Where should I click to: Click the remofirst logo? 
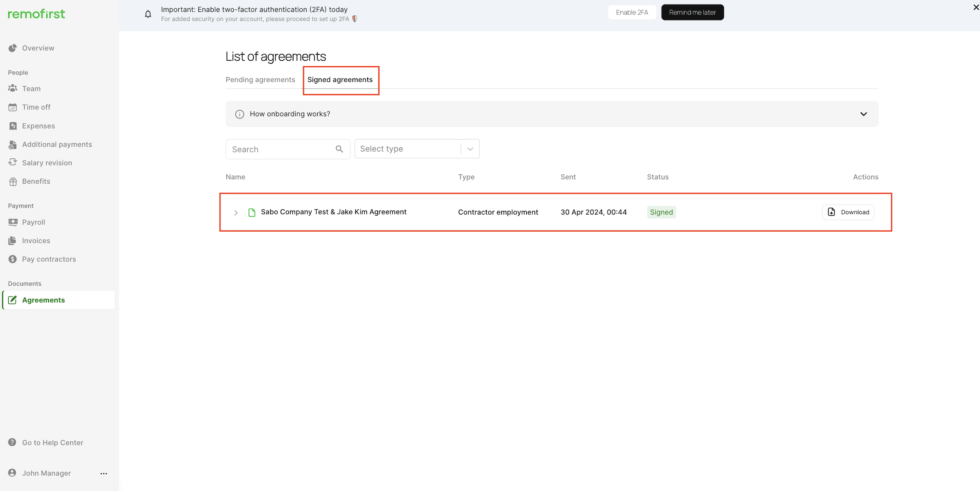[x=36, y=14]
